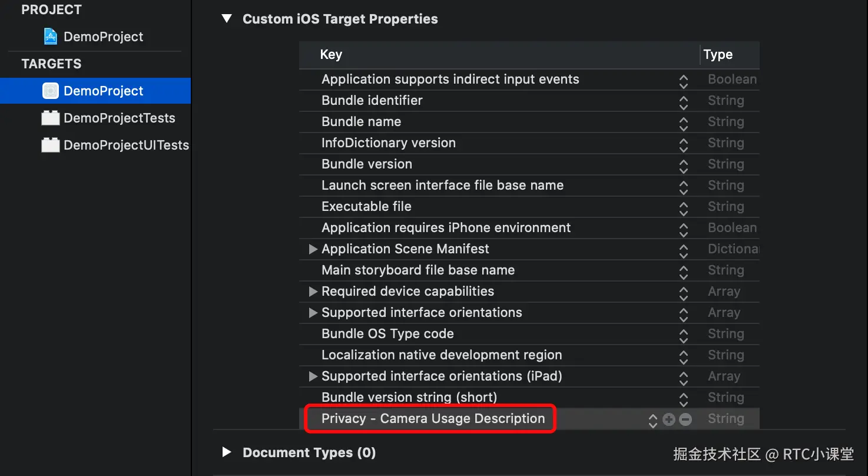Collapse Custom iOS Target Properties section

click(x=227, y=19)
